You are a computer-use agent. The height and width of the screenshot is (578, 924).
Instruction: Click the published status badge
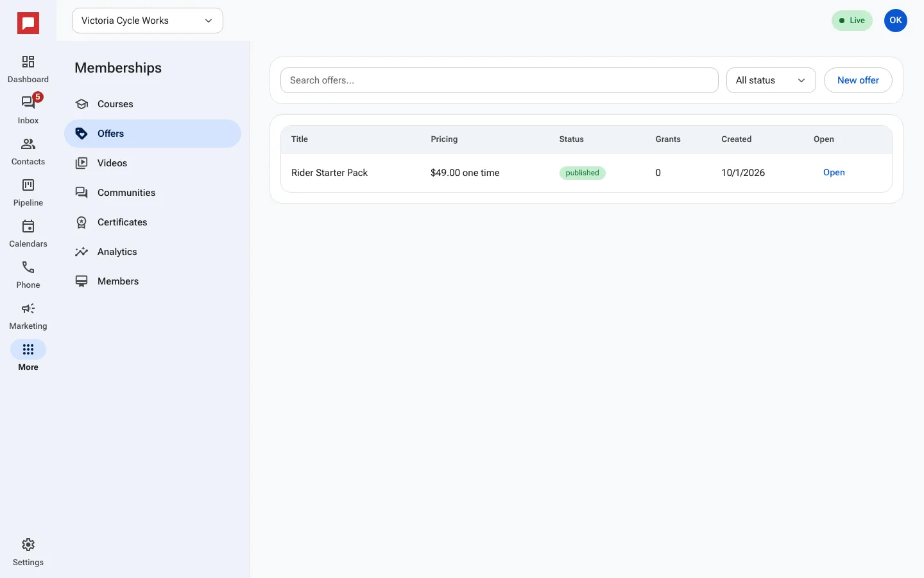[583, 173]
